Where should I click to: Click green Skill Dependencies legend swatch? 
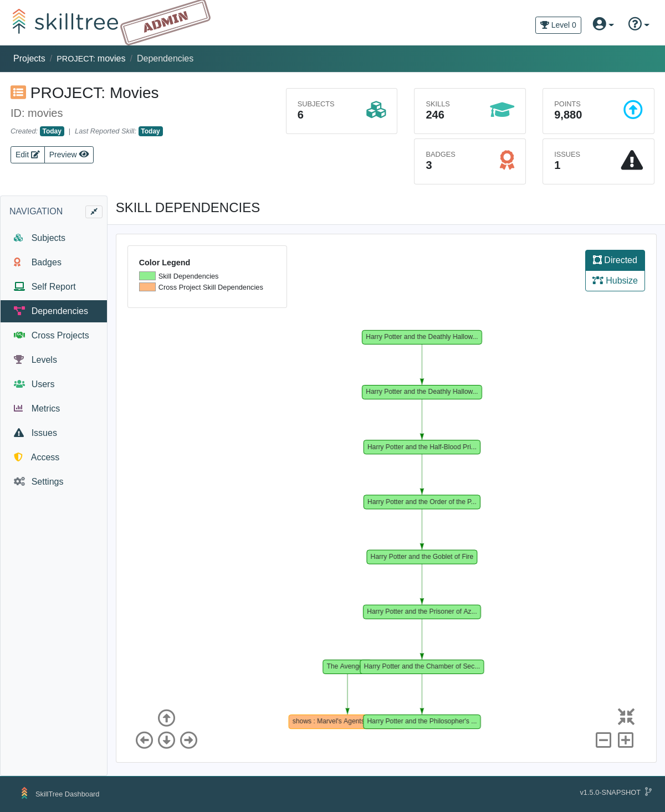coord(147,276)
